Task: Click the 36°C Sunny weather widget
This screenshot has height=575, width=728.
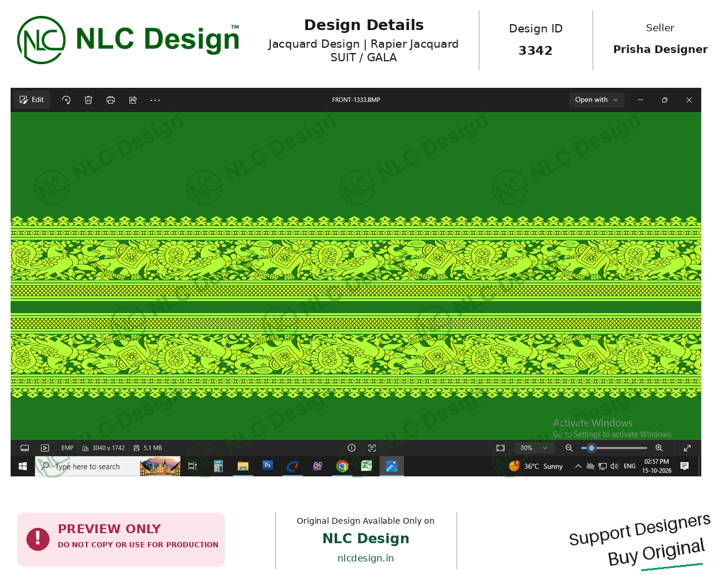Action: click(x=536, y=467)
